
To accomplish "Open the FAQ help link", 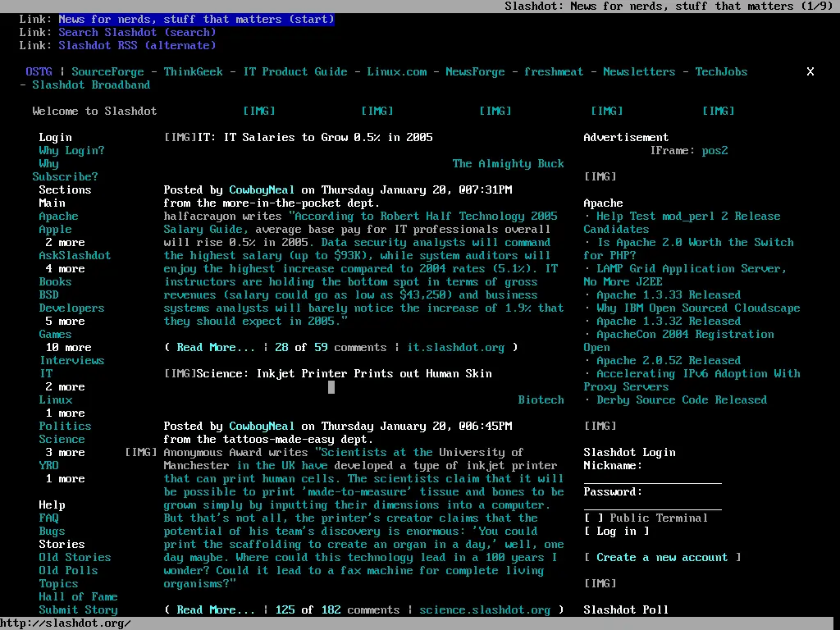I will pos(48,518).
